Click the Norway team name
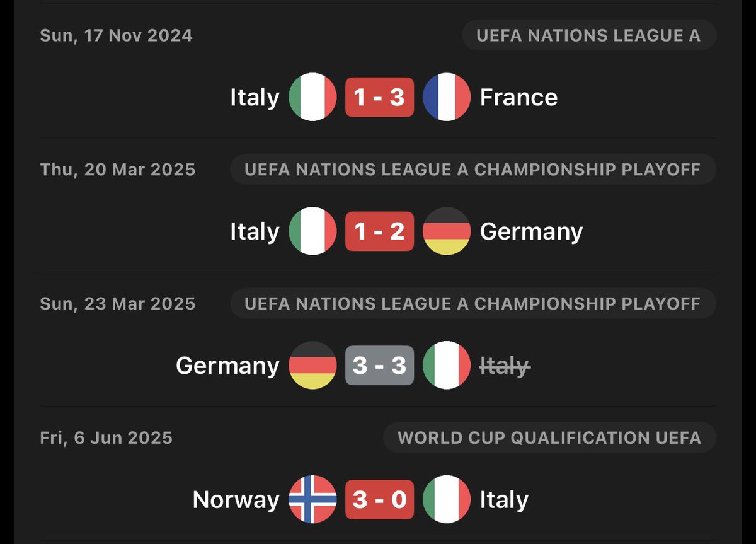 tap(236, 500)
